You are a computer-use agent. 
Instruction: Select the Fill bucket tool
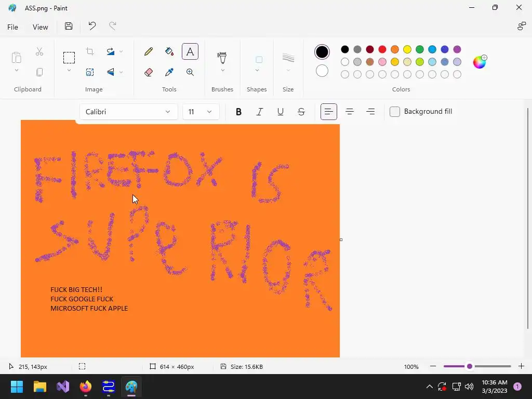tap(169, 51)
